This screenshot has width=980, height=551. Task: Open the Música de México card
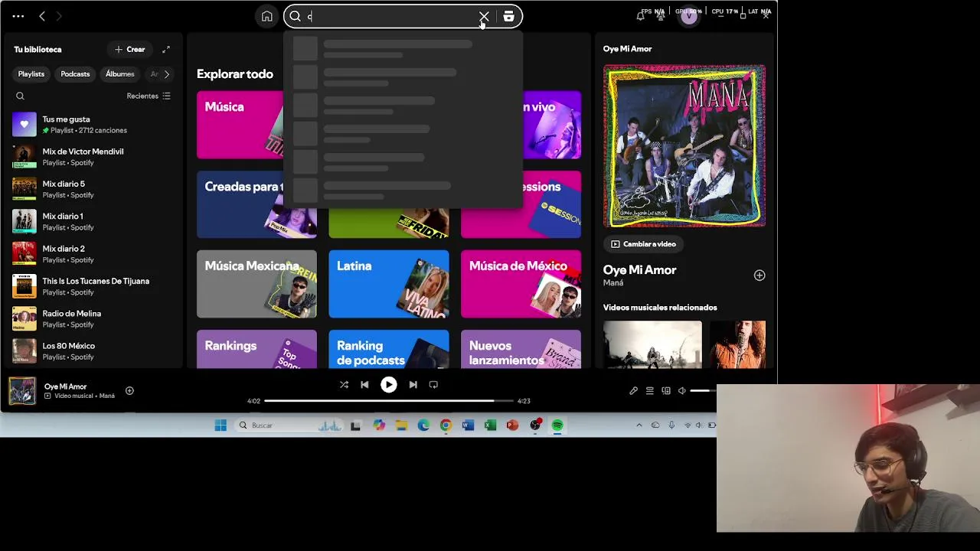click(521, 284)
